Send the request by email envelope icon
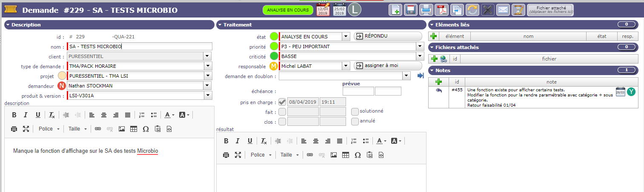The width and height of the screenshot is (644, 192). [x=503, y=9]
